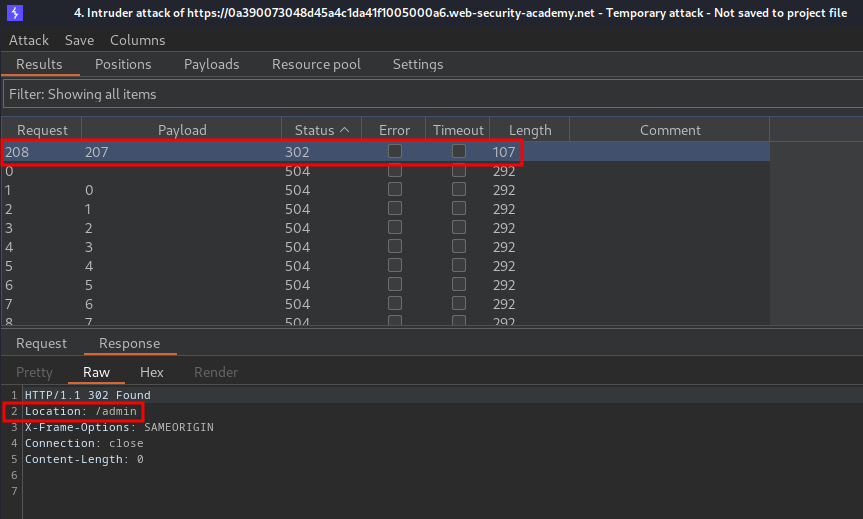
Task: Click length 292 of request 7
Action: point(504,304)
